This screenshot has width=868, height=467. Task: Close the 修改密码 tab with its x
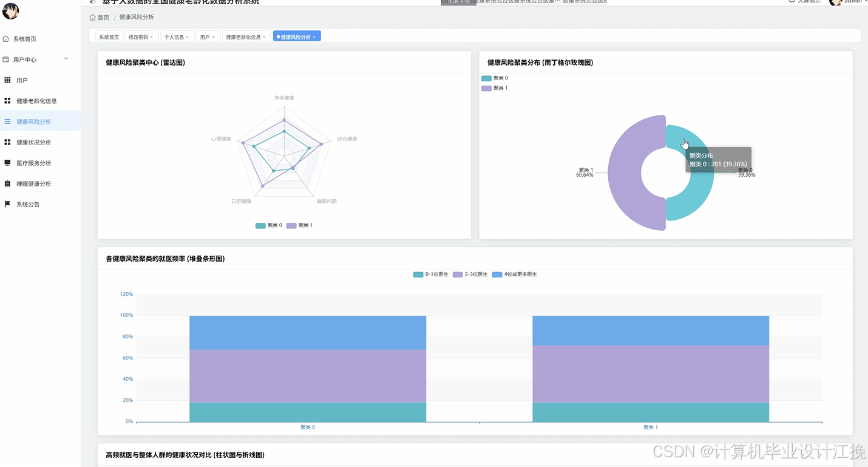[x=152, y=37]
